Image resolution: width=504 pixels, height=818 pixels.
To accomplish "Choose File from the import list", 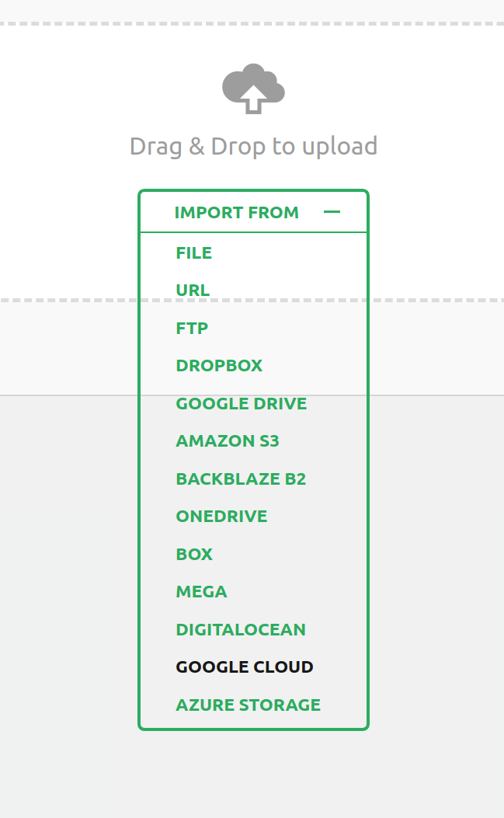I will tap(194, 253).
